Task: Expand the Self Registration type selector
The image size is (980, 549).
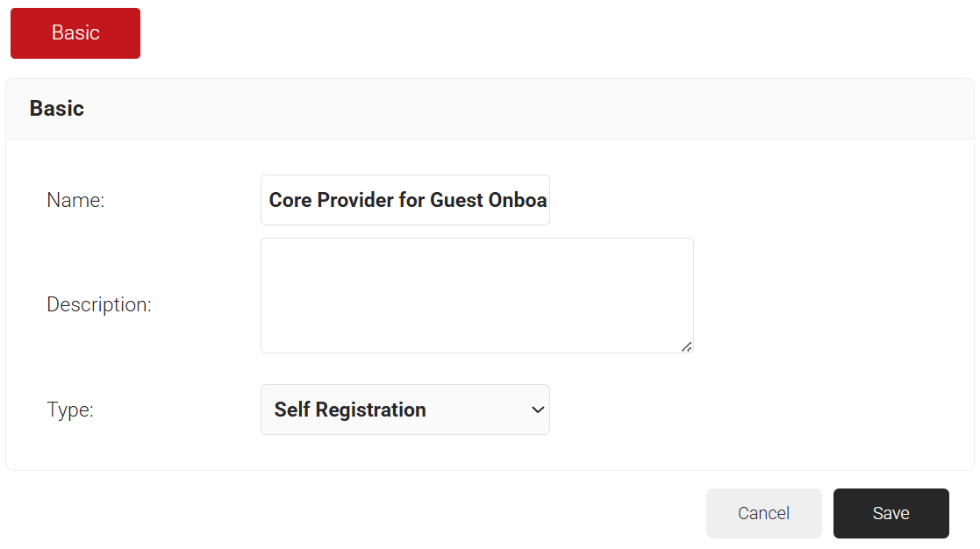Action: tap(404, 410)
